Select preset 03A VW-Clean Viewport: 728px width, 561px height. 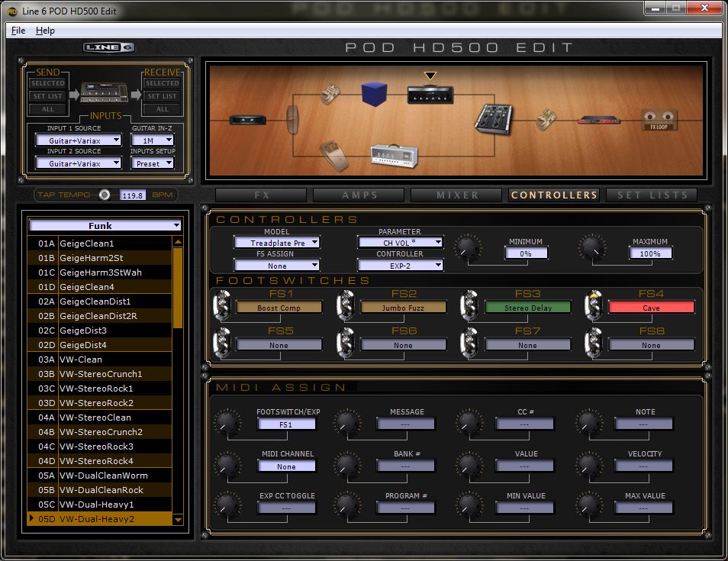click(x=99, y=359)
